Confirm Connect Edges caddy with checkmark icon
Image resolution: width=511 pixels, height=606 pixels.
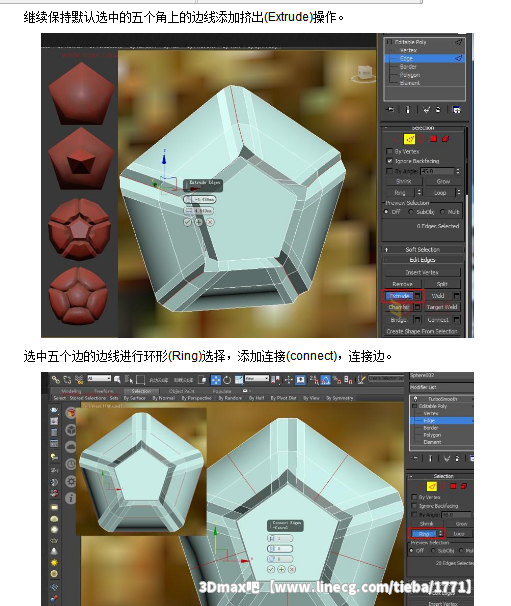271,569
